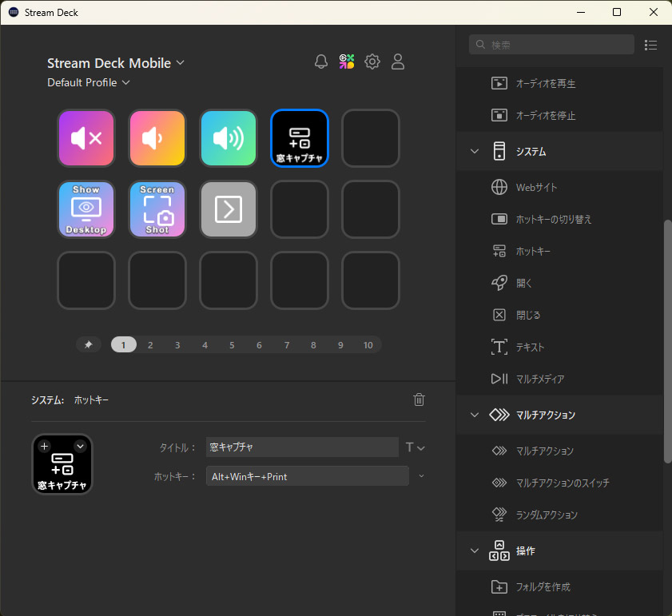672x616 pixels.
Task: Switch to page 2
Action: pyautogui.click(x=150, y=344)
